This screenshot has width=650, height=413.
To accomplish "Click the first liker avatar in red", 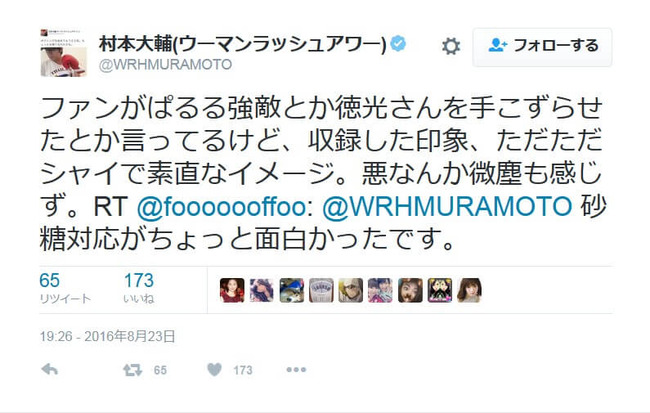I will pyautogui.click(x=232, y=290).
